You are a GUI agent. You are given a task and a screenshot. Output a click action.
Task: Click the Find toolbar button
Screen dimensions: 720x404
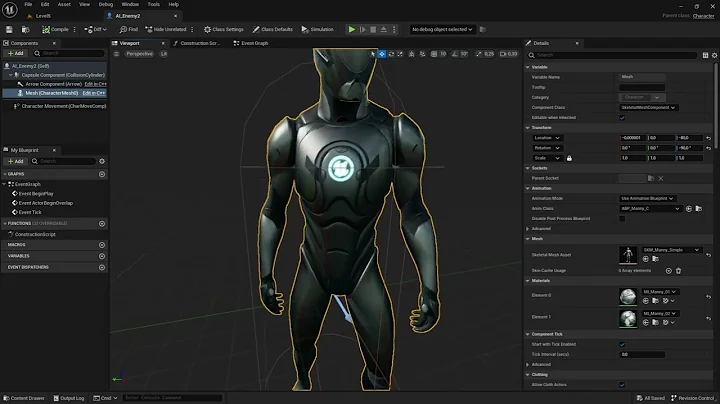[129, 29]
